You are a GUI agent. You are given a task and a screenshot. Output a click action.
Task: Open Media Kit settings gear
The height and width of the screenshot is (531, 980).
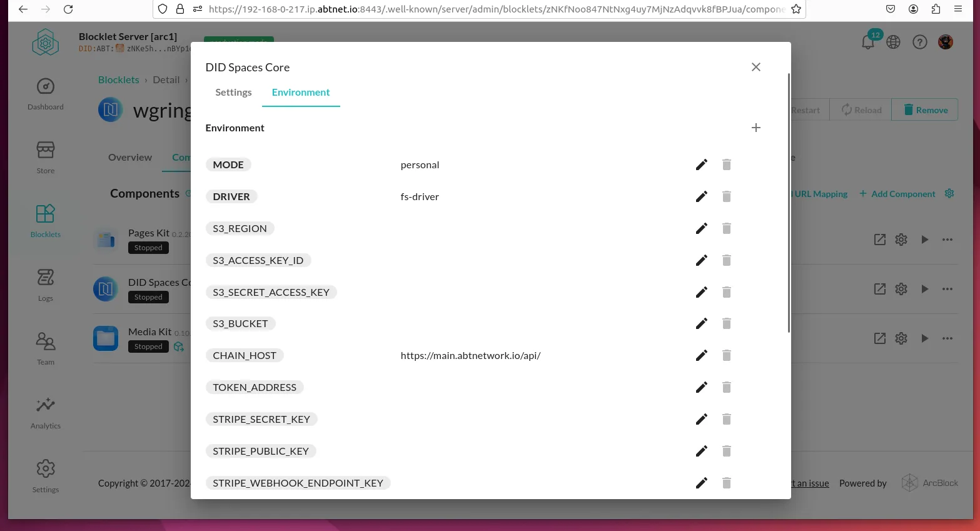coord(901,338)
